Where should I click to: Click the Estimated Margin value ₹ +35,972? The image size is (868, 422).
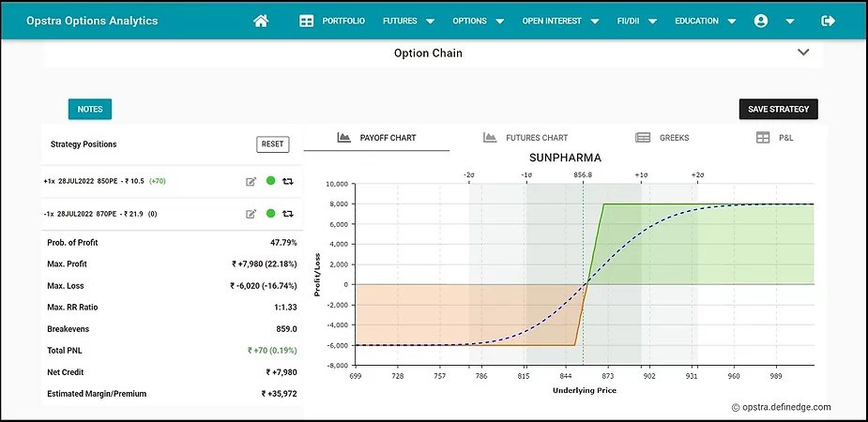click(x=280, y=394)
